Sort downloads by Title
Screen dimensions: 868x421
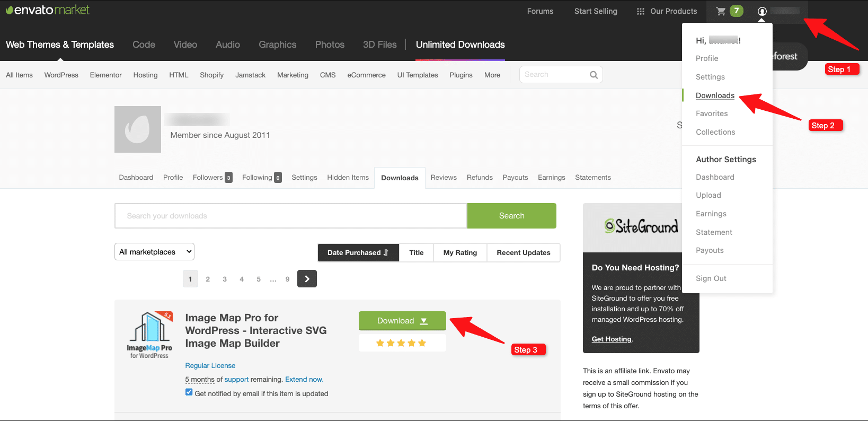[417, 252]
